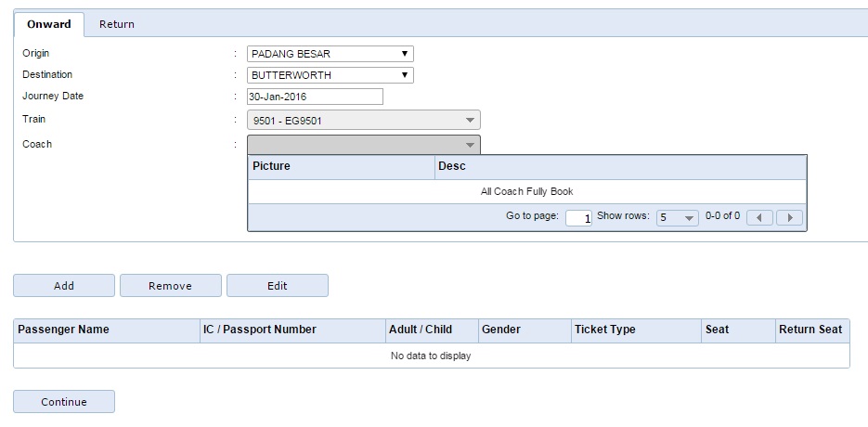Click the Add passenger button
The image size is (868, 427).
(64, 286)
